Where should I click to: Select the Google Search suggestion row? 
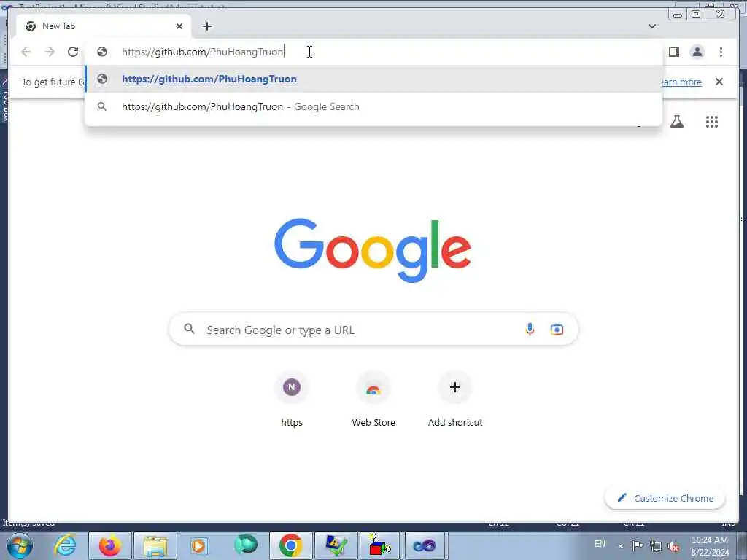tap(373, 106)
